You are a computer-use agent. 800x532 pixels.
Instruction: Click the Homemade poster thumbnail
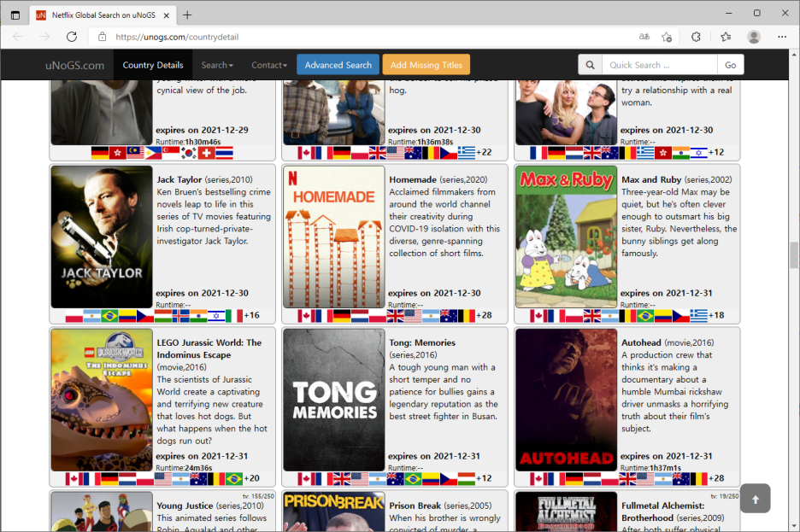click(x=334, y=237)
